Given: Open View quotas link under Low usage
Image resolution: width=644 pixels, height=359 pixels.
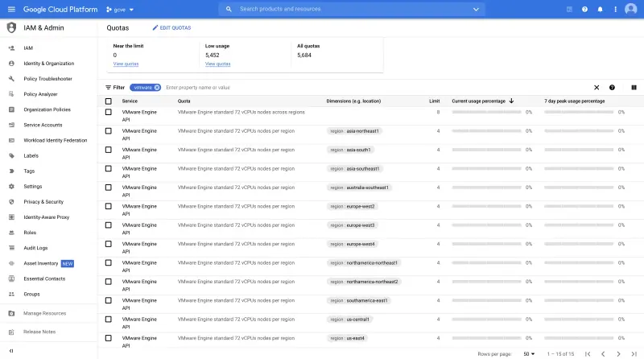Looking at the screenshot, I should tap(217, 64).
